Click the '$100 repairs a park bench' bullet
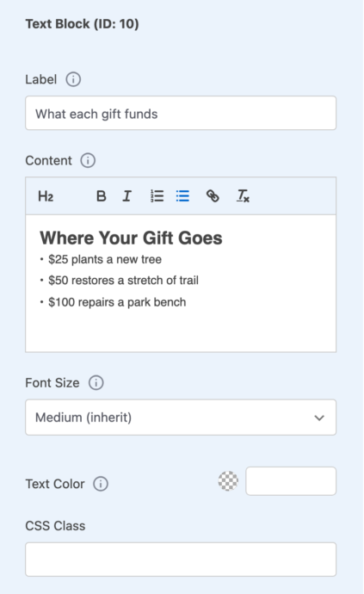The image size is (364, 594). click(117, 302)
